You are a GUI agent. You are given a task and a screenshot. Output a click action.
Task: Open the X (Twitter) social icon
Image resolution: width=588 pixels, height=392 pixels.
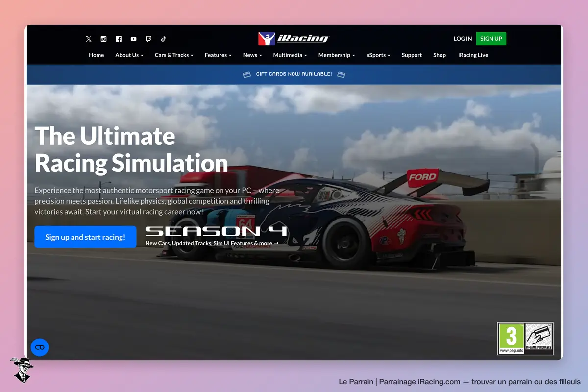89,39
